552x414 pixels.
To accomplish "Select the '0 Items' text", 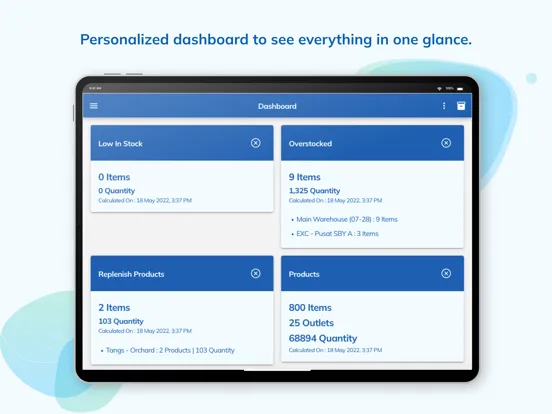I will pos(114,177).
